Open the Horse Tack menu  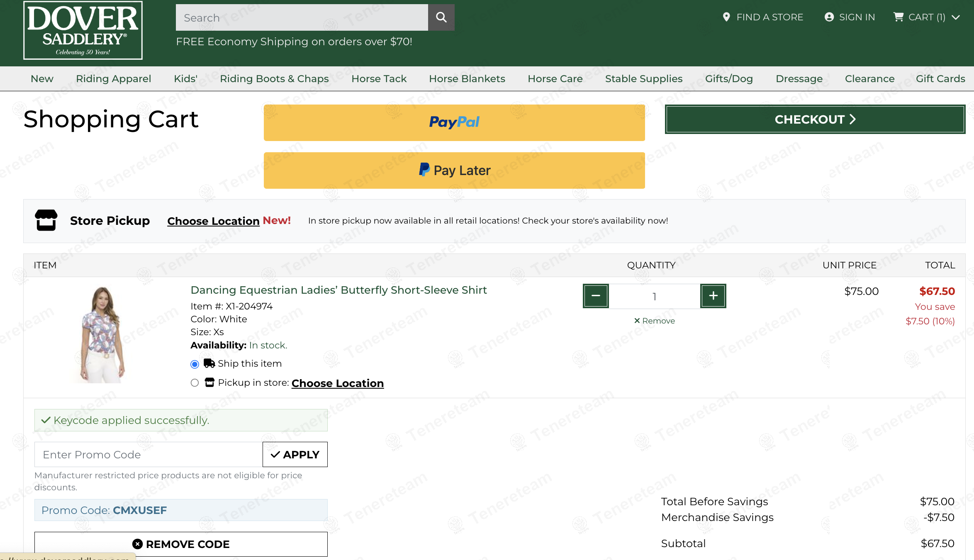379,79
